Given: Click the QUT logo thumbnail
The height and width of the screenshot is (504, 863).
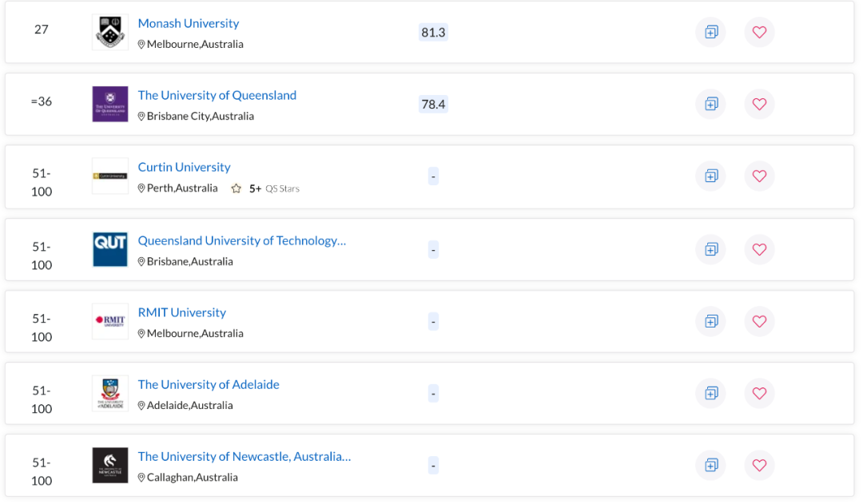Looking at the screenshot, I should pyautogui.click(x=110, y=249).
